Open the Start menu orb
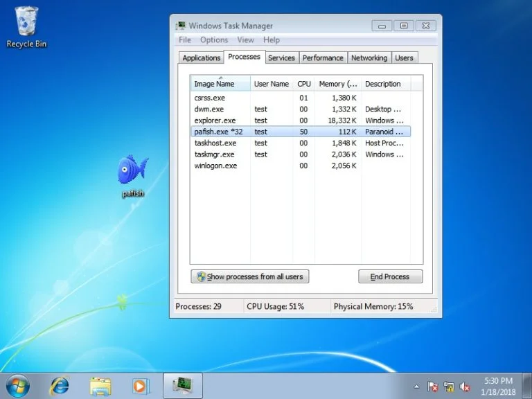This screenshot has height=399, width=532. tap(18, 384)
